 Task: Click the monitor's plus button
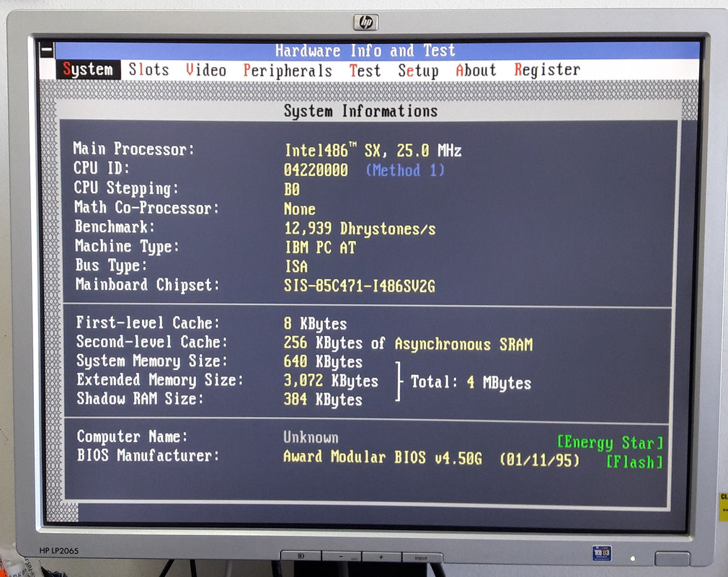[x=381, y=557]
